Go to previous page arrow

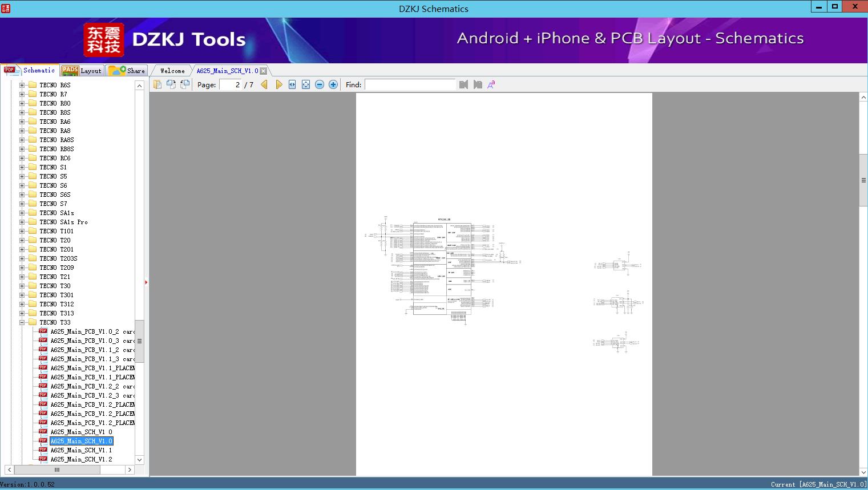(264, 84)
